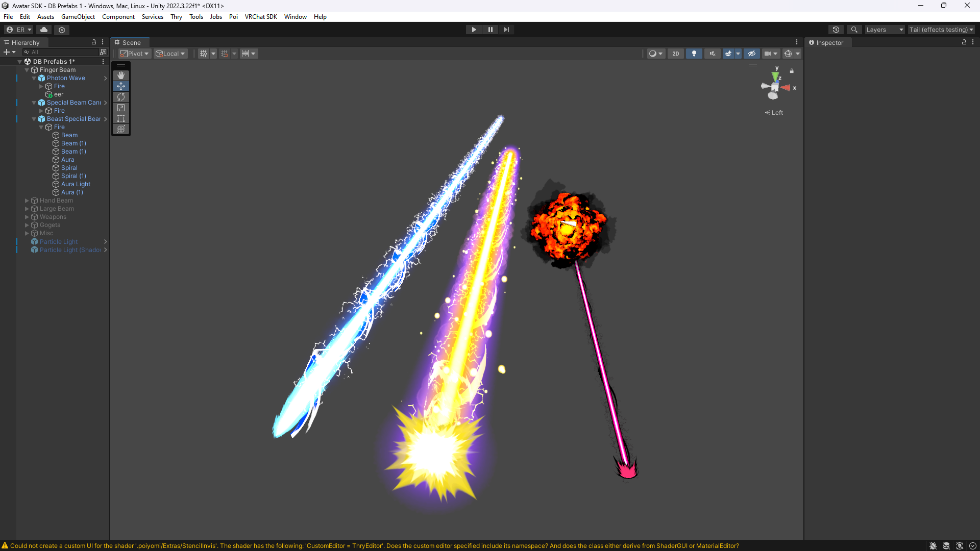Unmute scene audio with the speaker icon
This screenshot has width=980, height=551.
tap(712, 53)
